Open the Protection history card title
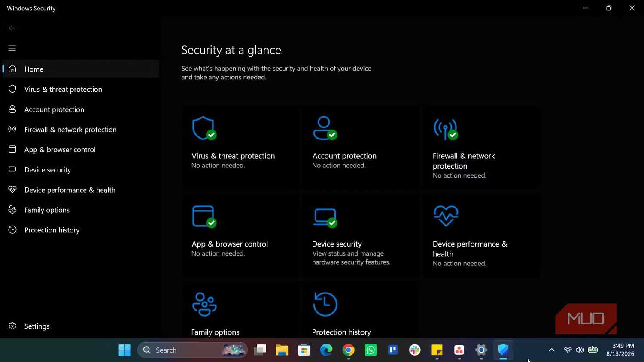The image size is (644, 362). pos(341,332)
